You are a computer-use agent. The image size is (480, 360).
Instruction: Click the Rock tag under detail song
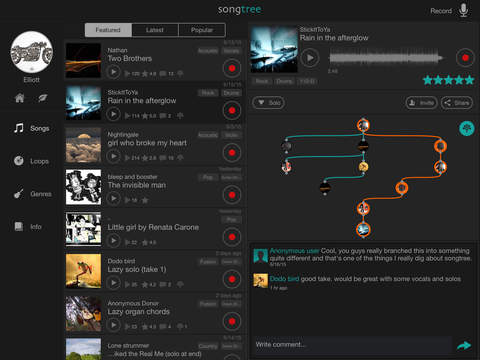262,81
